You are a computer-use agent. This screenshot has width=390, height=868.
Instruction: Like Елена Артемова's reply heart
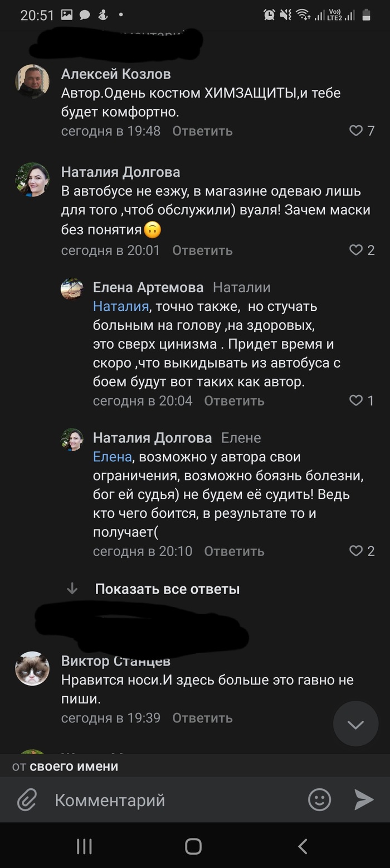(x=356, y=401)
